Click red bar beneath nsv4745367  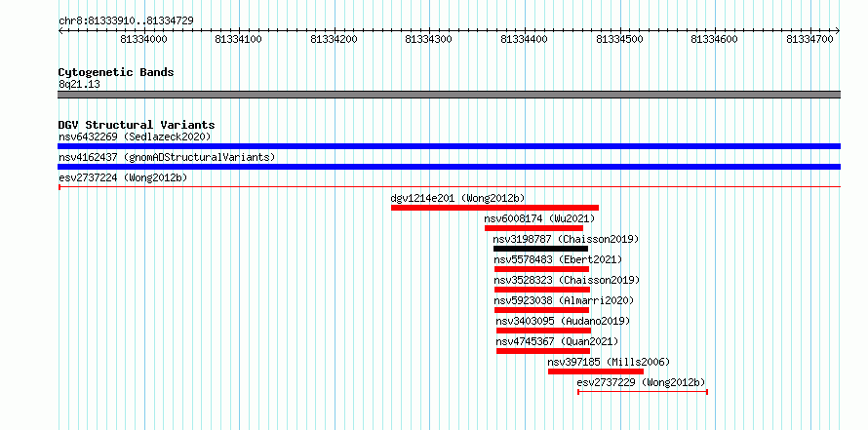(x=543, y=351)
